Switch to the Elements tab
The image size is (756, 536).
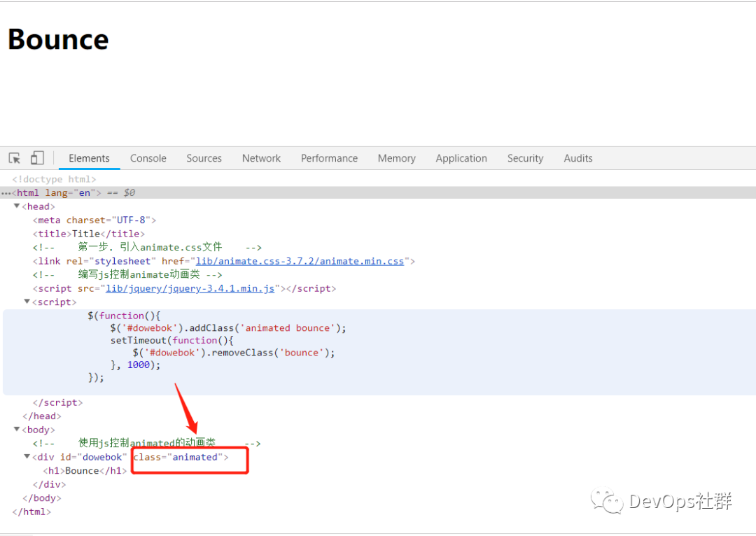89,158
